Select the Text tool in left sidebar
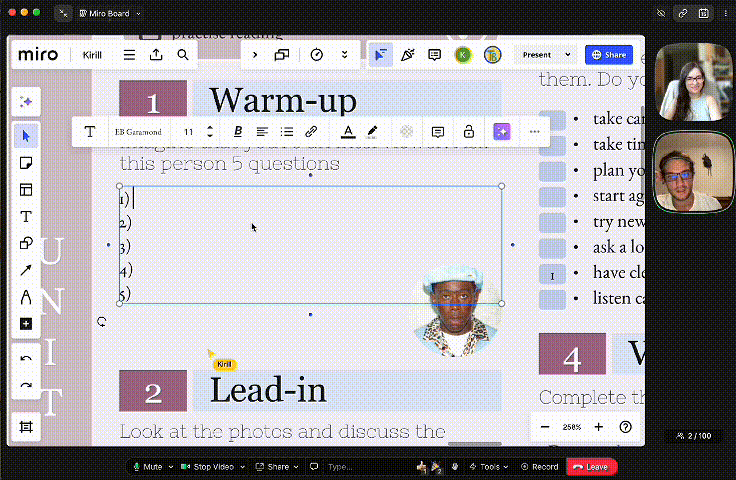This screenshot has width=736, height=480. pos(26,216)
